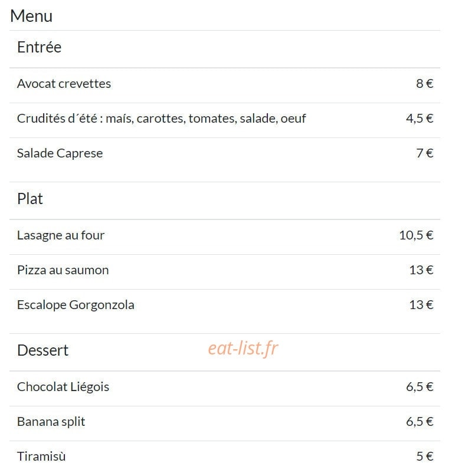Viewport: 465px width, 476px height.
Task: Click the 8 € price for Avocat crevettes
Action: click(425, 84)
